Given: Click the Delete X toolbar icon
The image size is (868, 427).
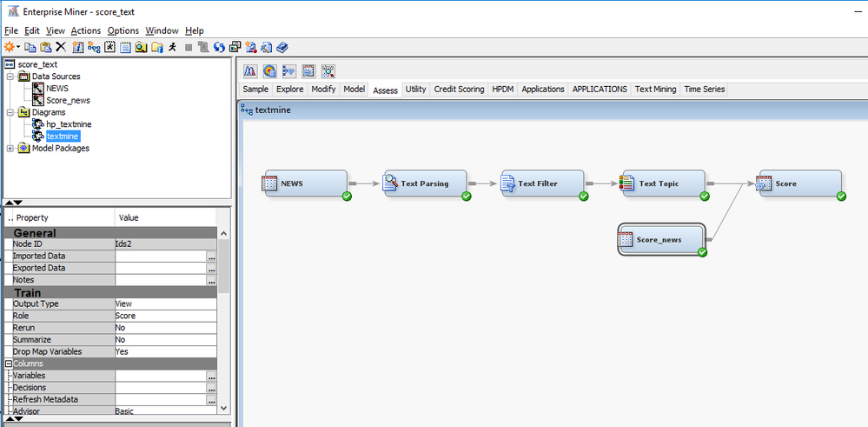Looking at the screenshot, I should tap(61, 47).
